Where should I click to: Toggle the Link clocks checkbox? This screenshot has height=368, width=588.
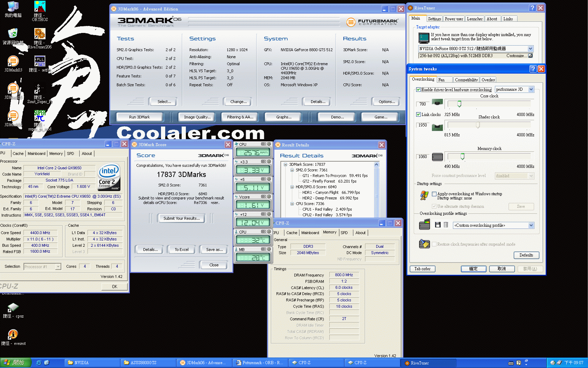tap(418, 114)
